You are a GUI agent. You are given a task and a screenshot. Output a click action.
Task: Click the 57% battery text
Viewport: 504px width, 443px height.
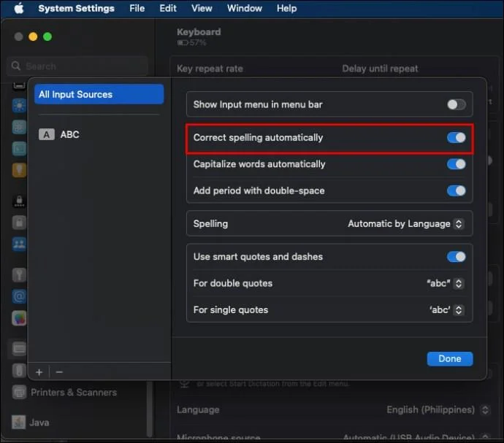click(x=198, y=43)
